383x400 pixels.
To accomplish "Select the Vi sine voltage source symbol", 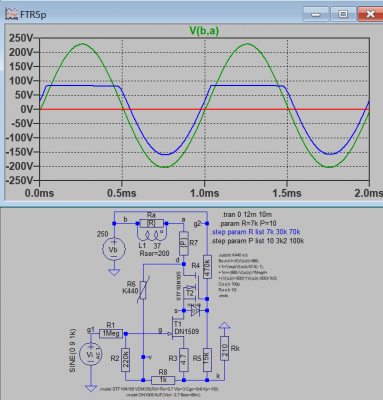I will (x=91, y=355).
